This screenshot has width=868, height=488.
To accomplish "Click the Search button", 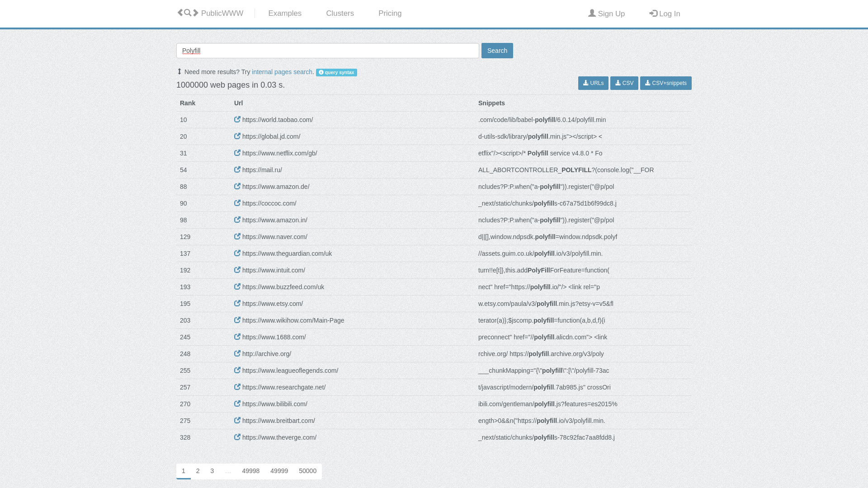I will (x=497, y=51).
